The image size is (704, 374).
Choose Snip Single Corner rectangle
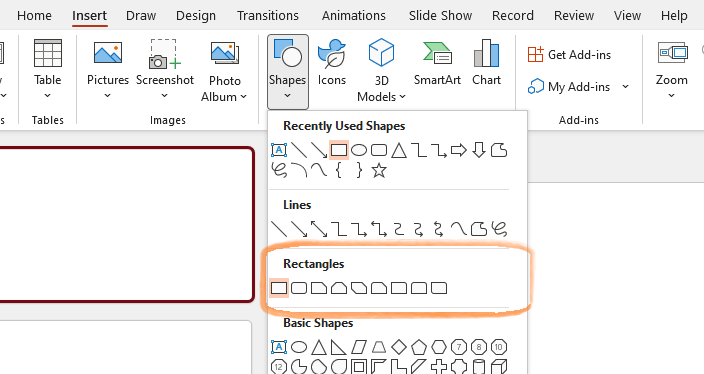[319, 288]
